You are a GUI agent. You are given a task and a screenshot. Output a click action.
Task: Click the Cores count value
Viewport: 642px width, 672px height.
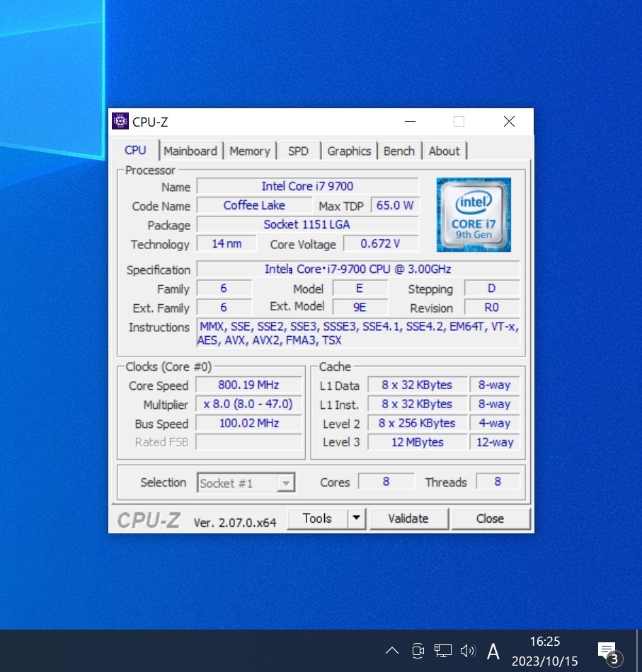tap(386, 482)
